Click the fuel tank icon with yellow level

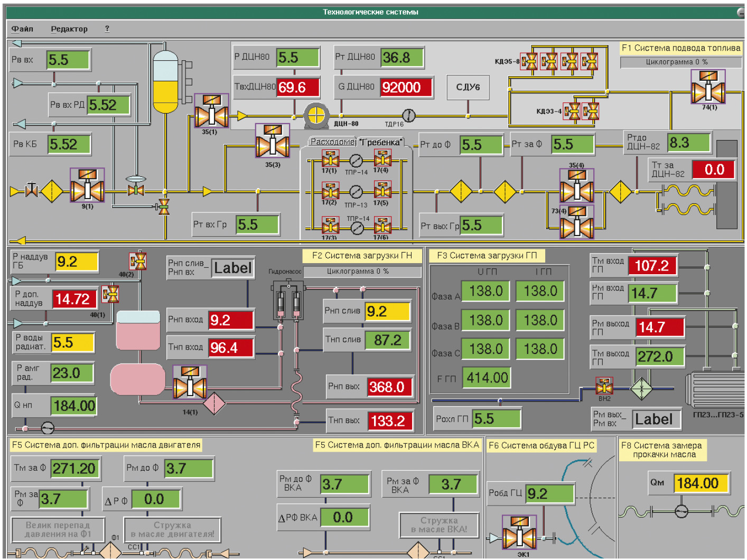[x=166, y=81]
